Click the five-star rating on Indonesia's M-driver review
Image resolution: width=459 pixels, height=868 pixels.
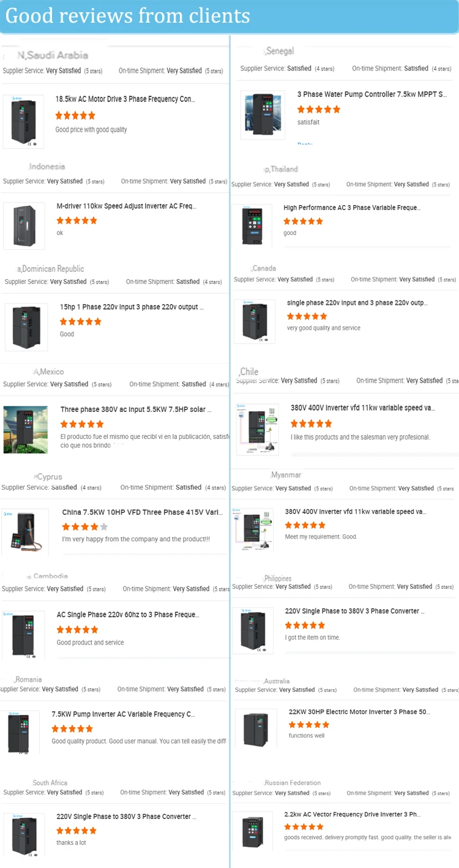tap(76, 220)
